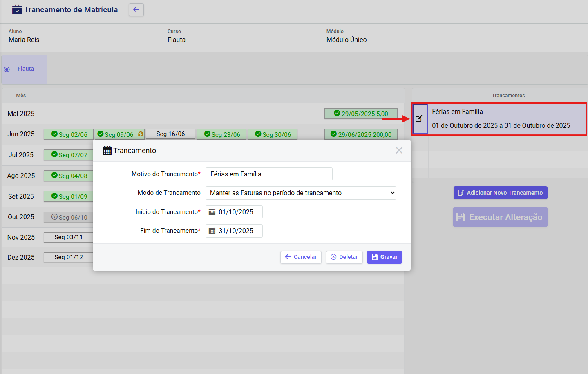Click check icon on Seg 02/06 class
Viewport: 588px width, 374px height.
pos(54,134)
